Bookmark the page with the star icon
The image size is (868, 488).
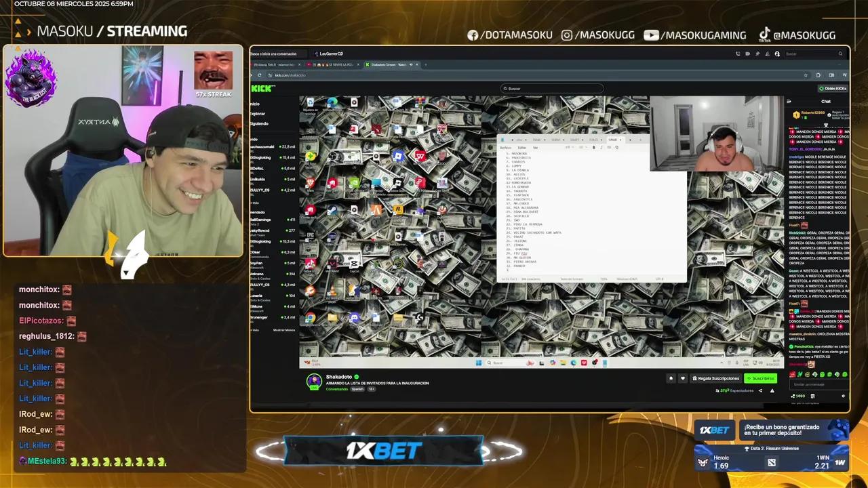click(806, 75)
